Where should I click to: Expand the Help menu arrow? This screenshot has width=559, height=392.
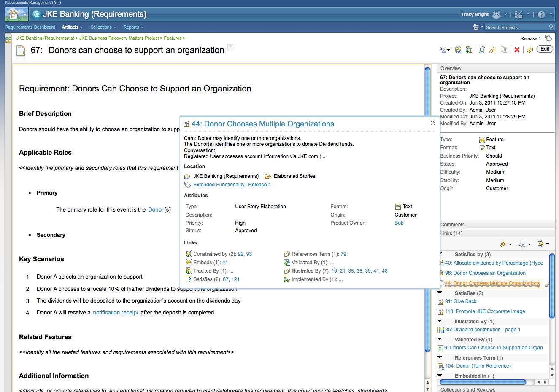tap(551, 14)
